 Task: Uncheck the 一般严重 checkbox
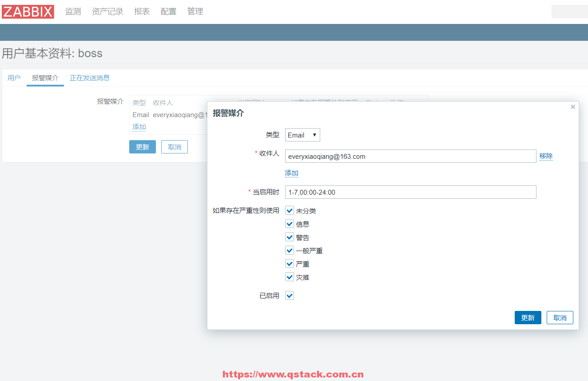pyautogui.click(x=290, y=251)
